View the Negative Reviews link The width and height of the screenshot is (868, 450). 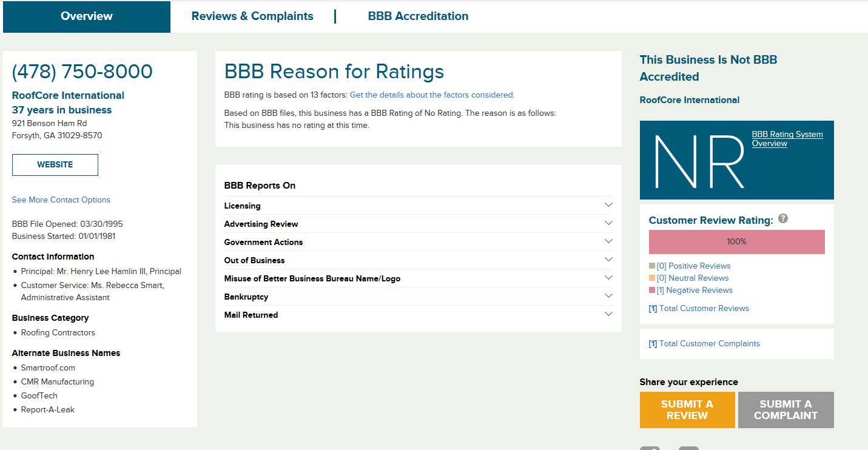[699, 290]
